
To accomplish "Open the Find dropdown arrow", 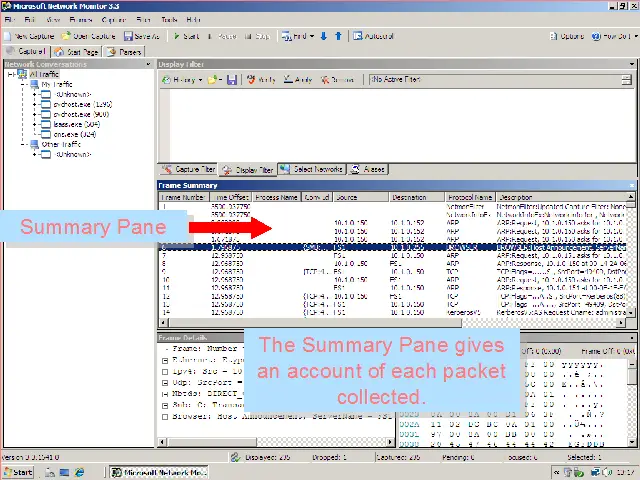I will click(x=312, y=36).
